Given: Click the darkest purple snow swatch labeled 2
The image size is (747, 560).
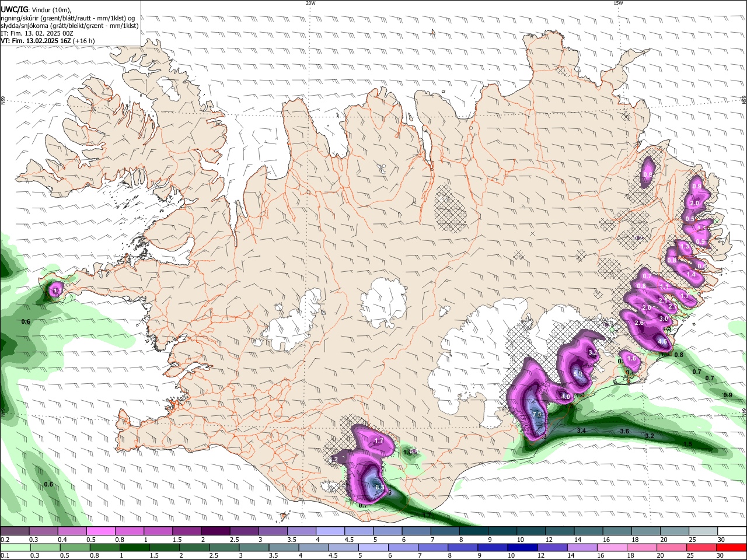Looking at the screenshot, I should point(215,531).
